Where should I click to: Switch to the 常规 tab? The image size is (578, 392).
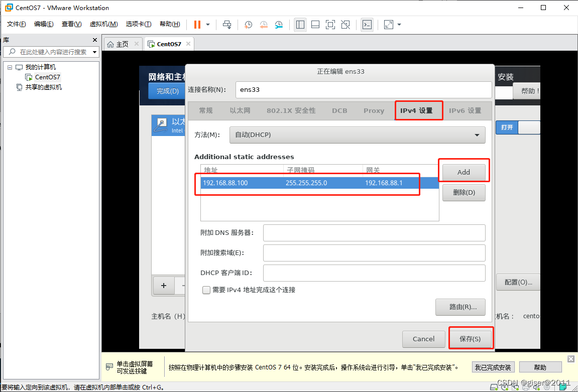pos(206,110)
